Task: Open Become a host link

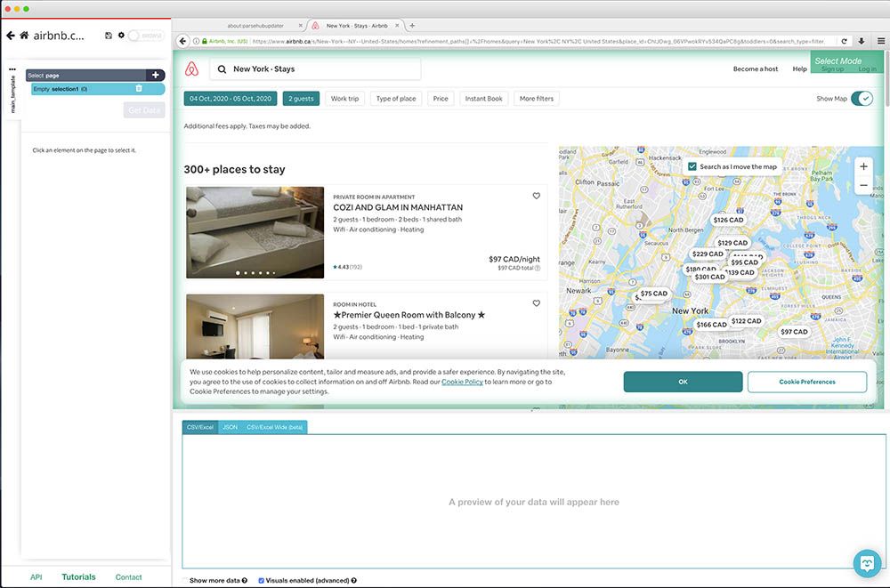Action: 756,68
